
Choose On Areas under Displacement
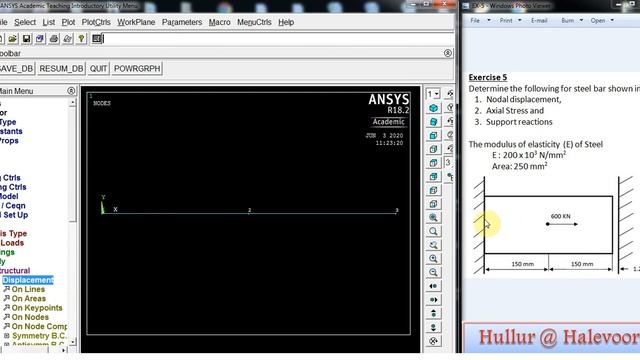tap(29, 298)
